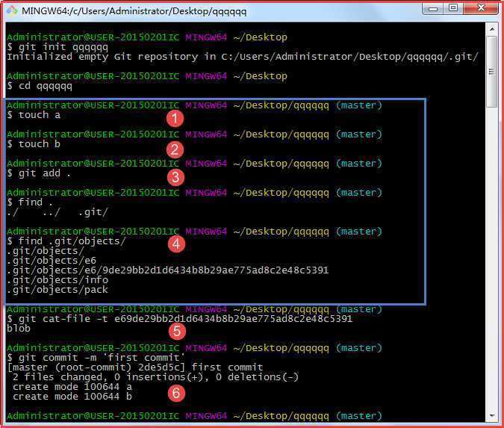Click the vertical scrollbar thumb
The width and height of the screenshot is (504, 428).
492,72
